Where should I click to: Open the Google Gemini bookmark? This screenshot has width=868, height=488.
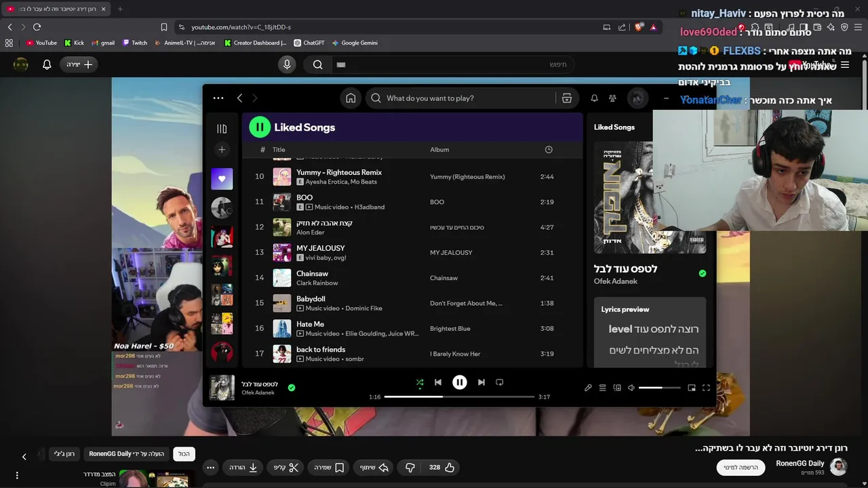(x=355, y=43)
